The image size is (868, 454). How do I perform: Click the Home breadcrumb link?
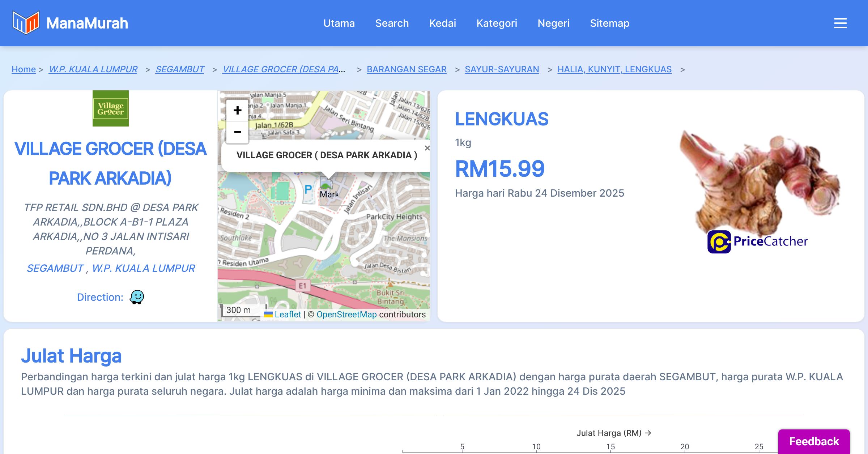(x=24, y=69)
